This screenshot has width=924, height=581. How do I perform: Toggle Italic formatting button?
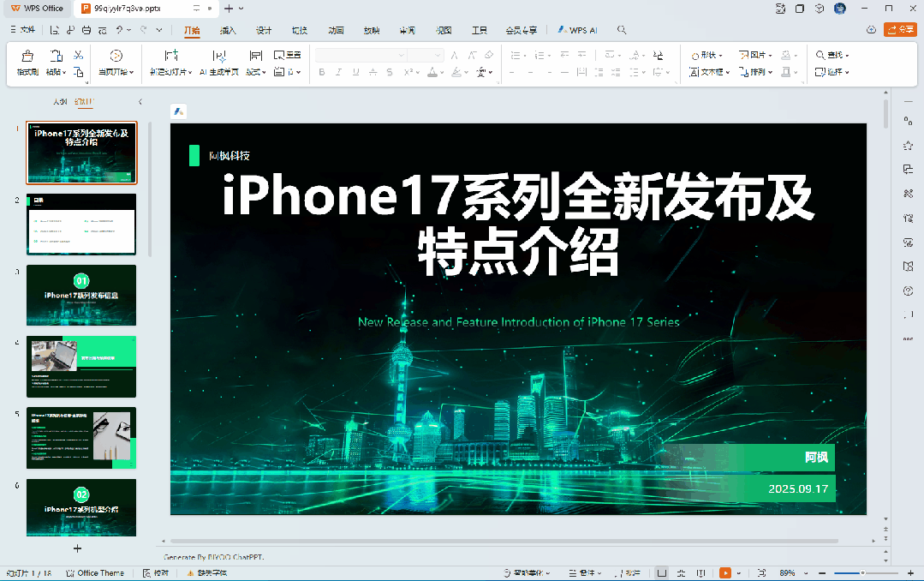(x=339, y=72)
